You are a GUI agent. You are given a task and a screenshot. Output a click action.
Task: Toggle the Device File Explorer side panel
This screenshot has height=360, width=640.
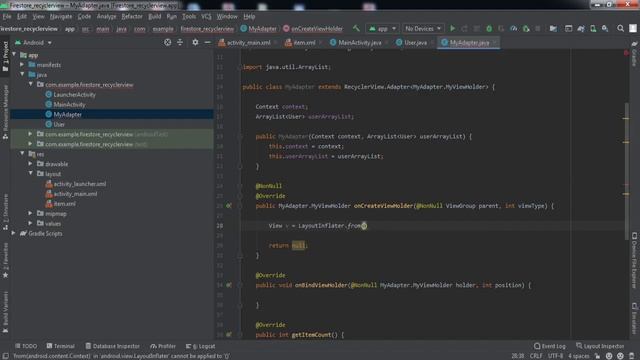634,260
